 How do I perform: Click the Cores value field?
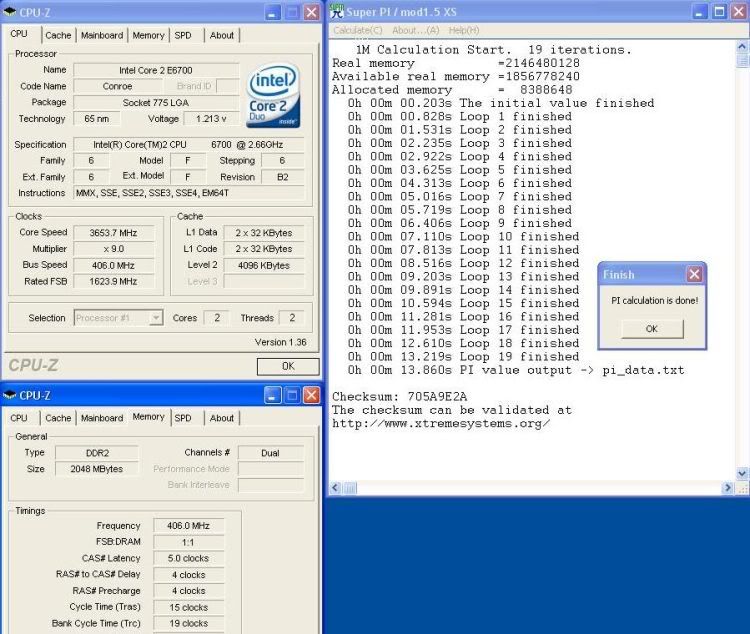click(x=217, y=318)
